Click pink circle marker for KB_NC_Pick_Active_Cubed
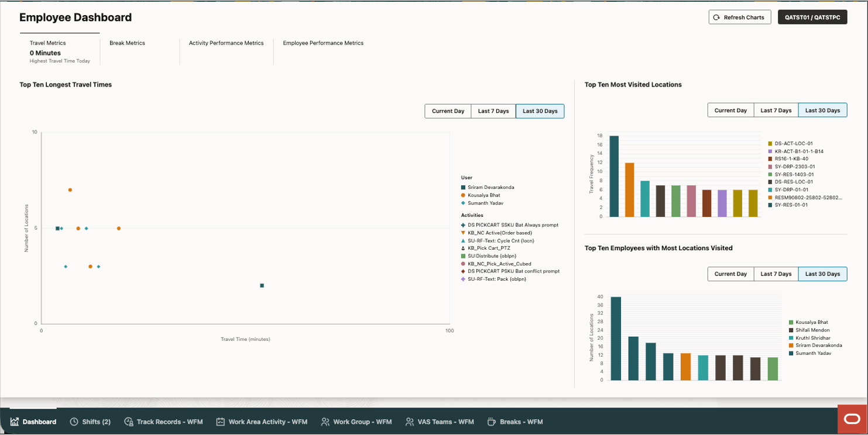This screenshot has width=868, height=435. (463, 264)
